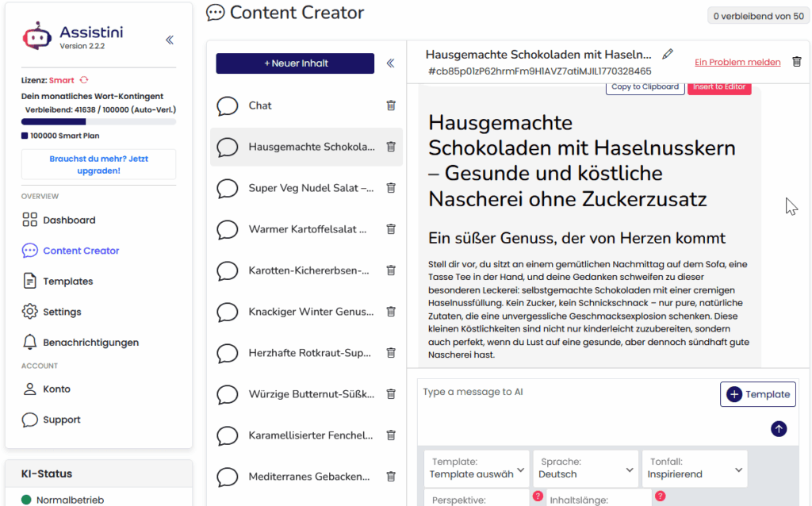Click Ein Problem melden link
This screenshot has width=812, height=506.
point(737,61)
